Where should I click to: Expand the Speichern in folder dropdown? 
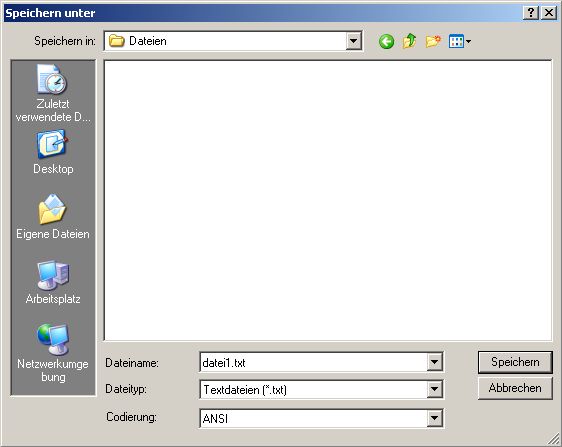353,41
